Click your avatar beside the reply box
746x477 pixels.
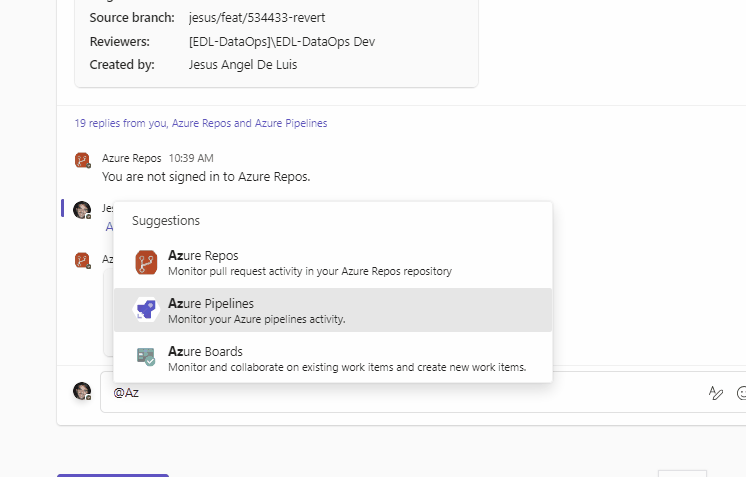coord(82,391)
